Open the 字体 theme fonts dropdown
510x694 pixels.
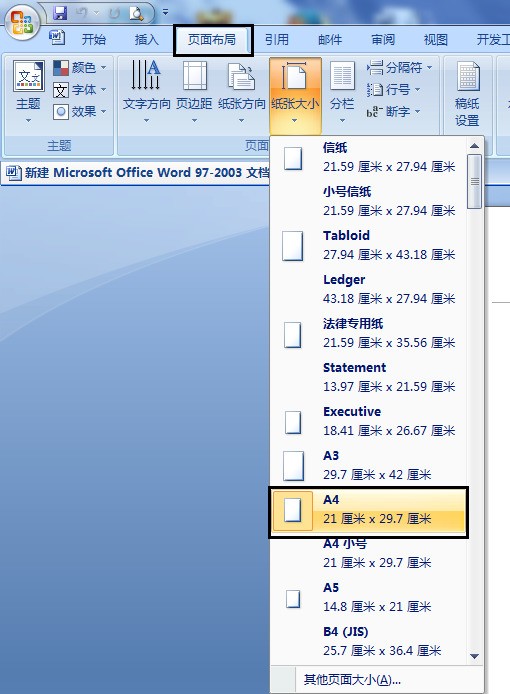pos(80,90)
